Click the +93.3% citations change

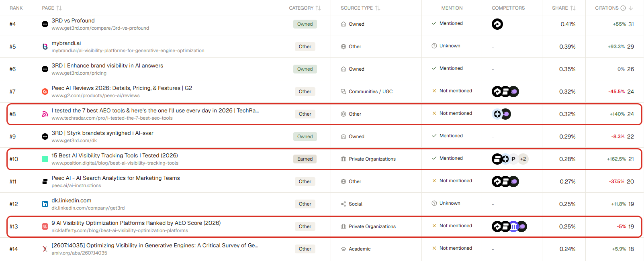616,47
